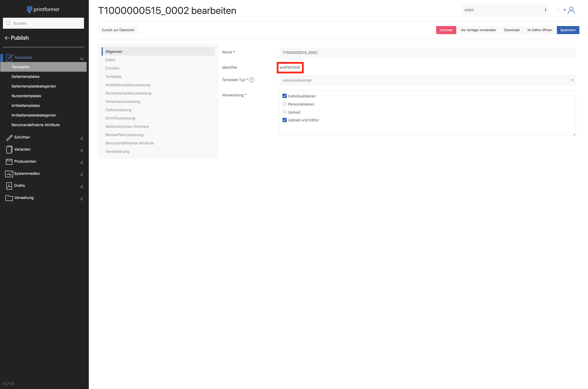Viewport: 588px width, 389px height.
Task: Click the Varianten pages icon
Action: [9, 150]
